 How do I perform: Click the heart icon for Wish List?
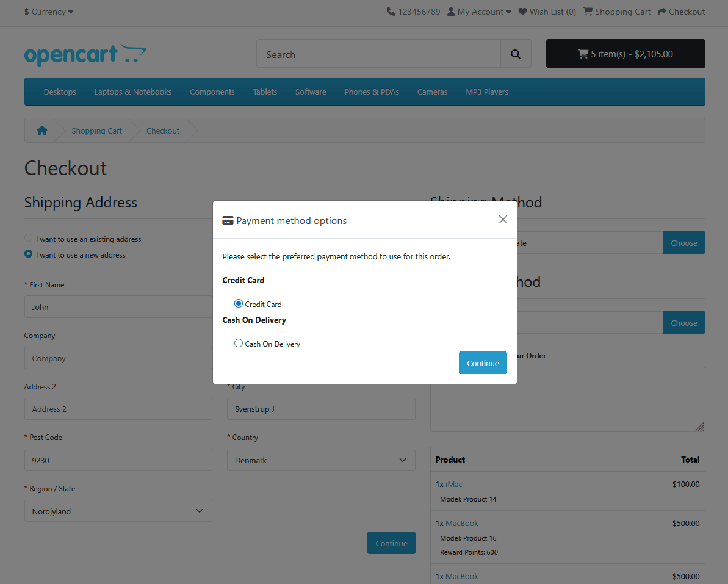522,12
